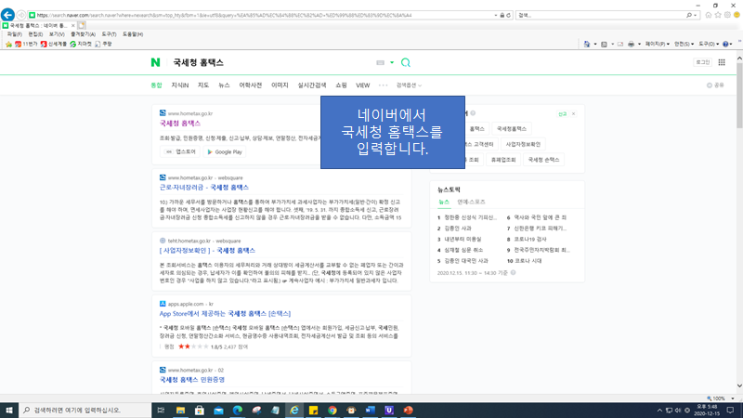Open Internet Explorer icon in taskbar
The height and width of the screenshot is (418, 743).
pyautogui.click(x=294, y=410)
